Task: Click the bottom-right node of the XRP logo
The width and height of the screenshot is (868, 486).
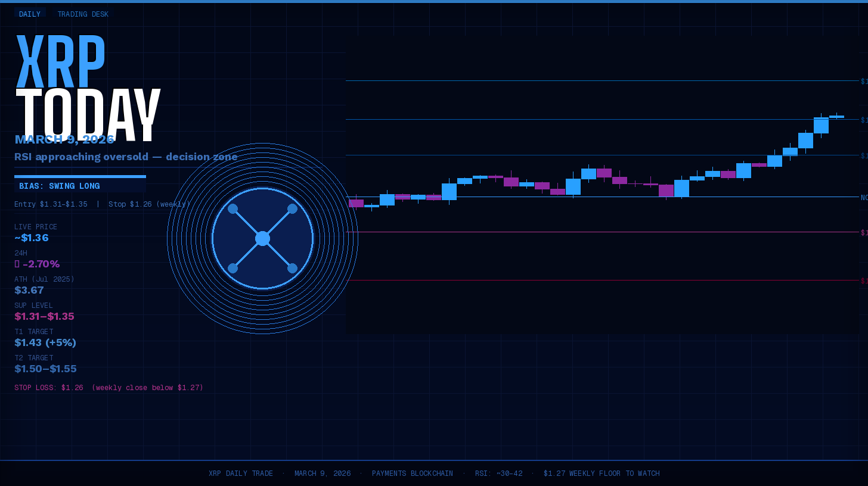Action: (292, 268)
